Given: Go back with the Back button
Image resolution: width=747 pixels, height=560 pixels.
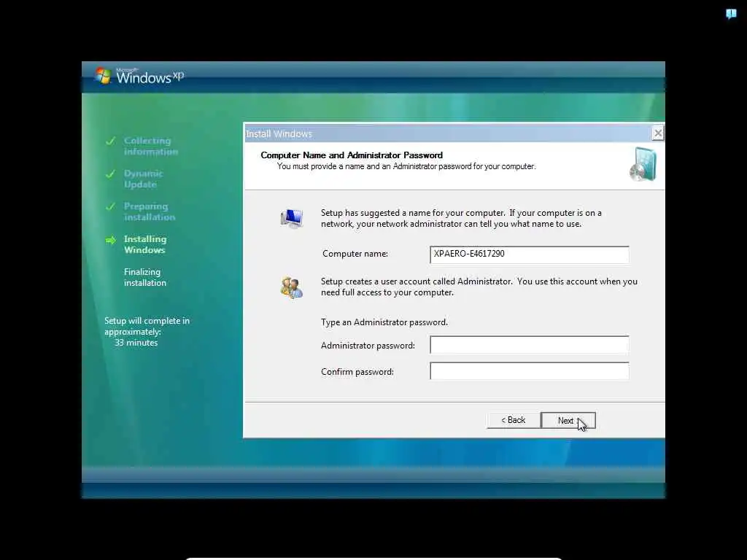Looking at the screenshot, I should coord(514,421).
